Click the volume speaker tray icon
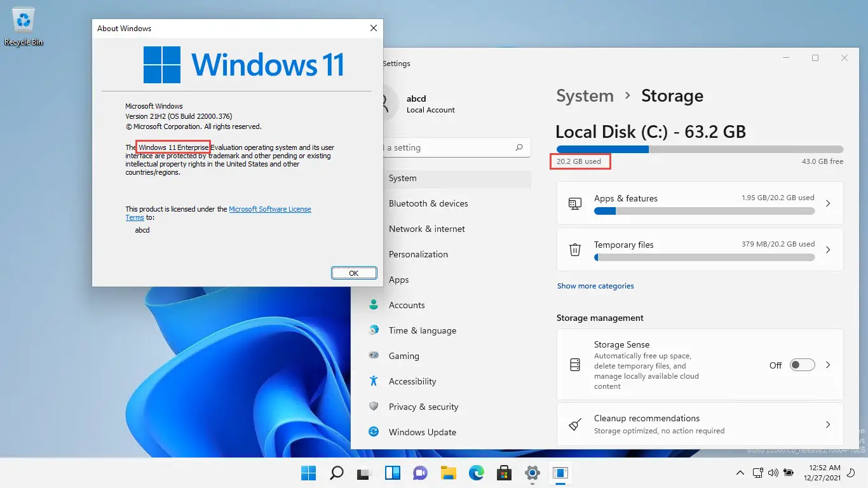 (x=773, y=473)
